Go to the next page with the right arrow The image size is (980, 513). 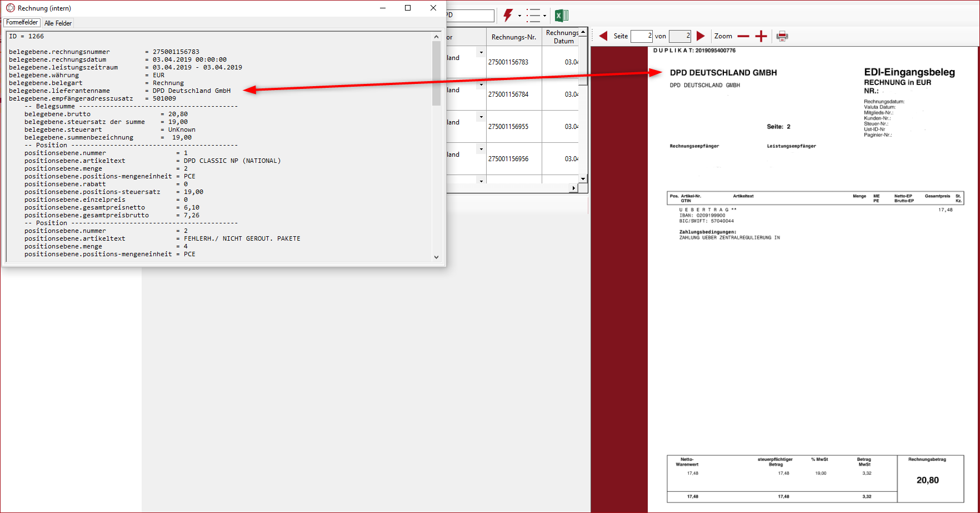[x=701, y=36]
